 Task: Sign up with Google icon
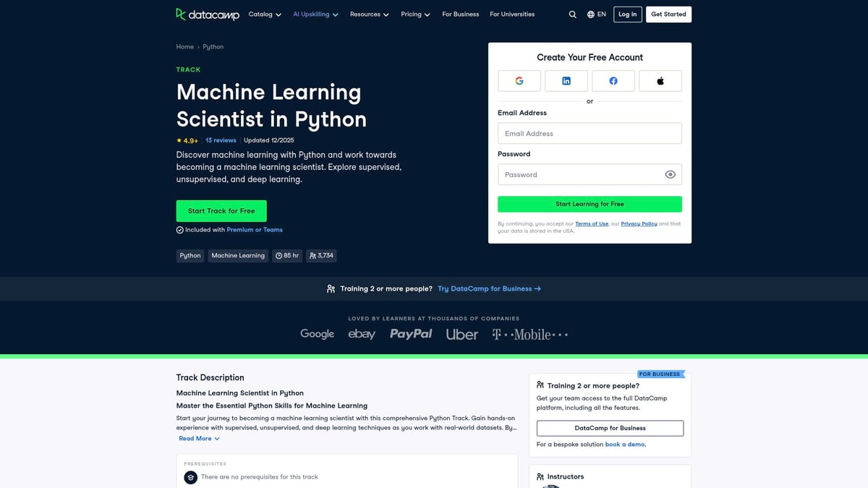[x=519, y=81]
